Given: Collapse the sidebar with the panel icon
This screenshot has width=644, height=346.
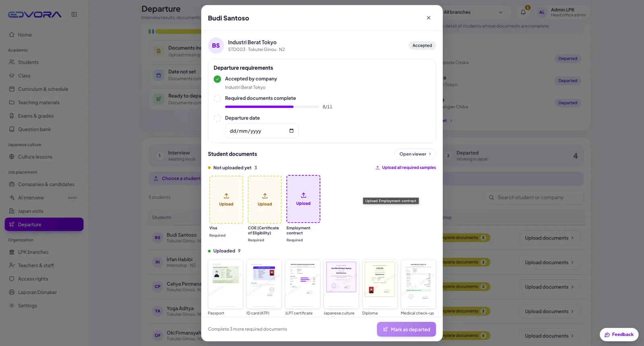Looking at the screenshot, I should point(74,14).
